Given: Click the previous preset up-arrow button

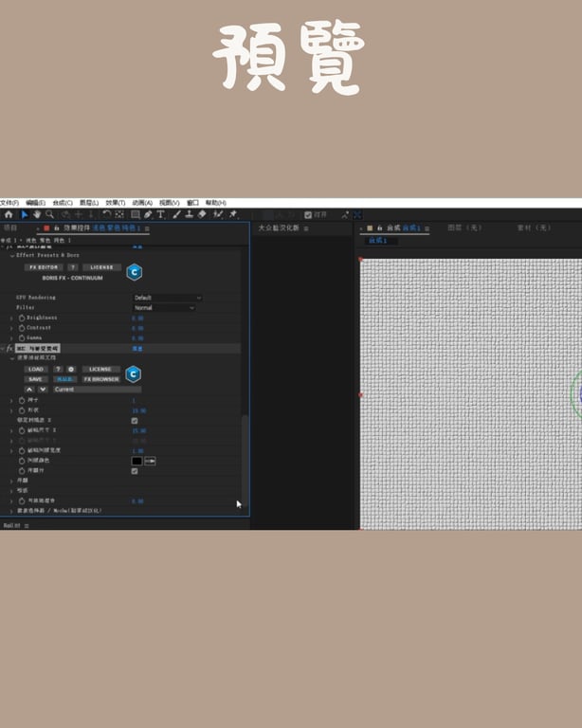Looking at the screenshot, I should (29, 389).
